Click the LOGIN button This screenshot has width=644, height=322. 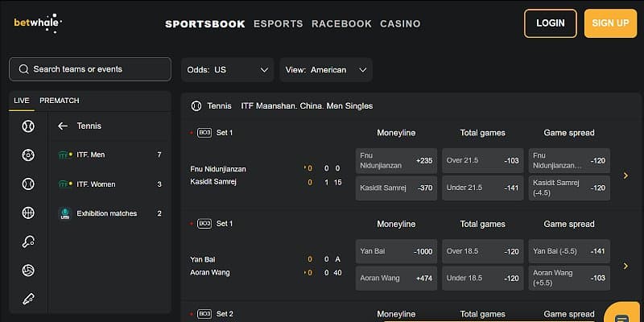coord(550,23)
